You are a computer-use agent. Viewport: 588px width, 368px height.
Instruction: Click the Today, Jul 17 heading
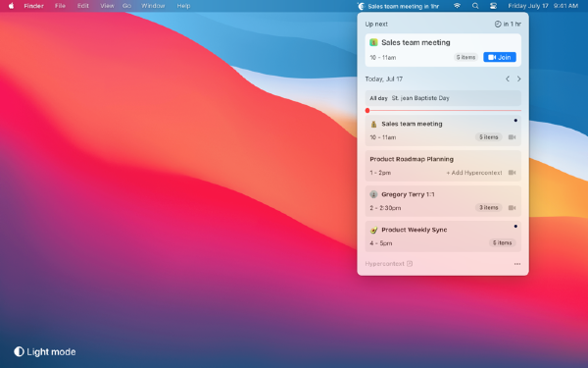pyautogui.click(x=383, y=79)
